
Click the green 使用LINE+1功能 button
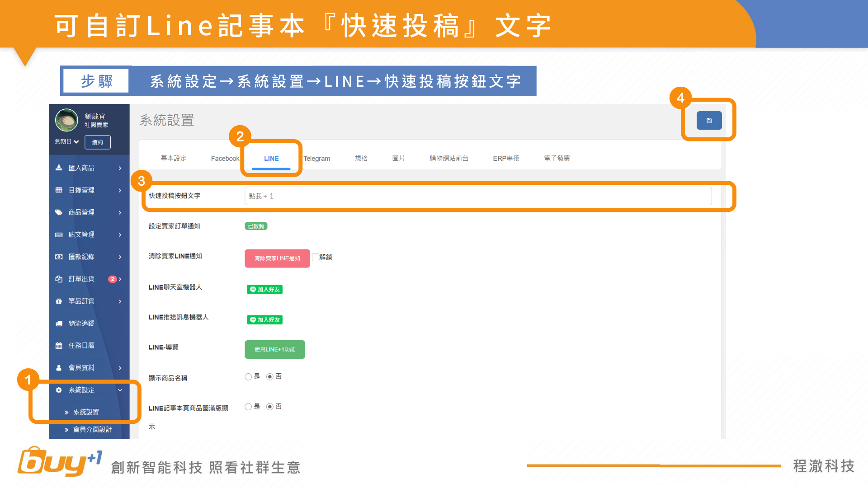(275, 349)
